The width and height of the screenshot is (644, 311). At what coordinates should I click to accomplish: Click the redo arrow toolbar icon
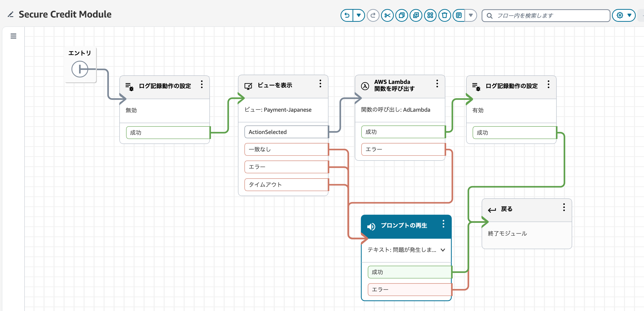point(373,16)
